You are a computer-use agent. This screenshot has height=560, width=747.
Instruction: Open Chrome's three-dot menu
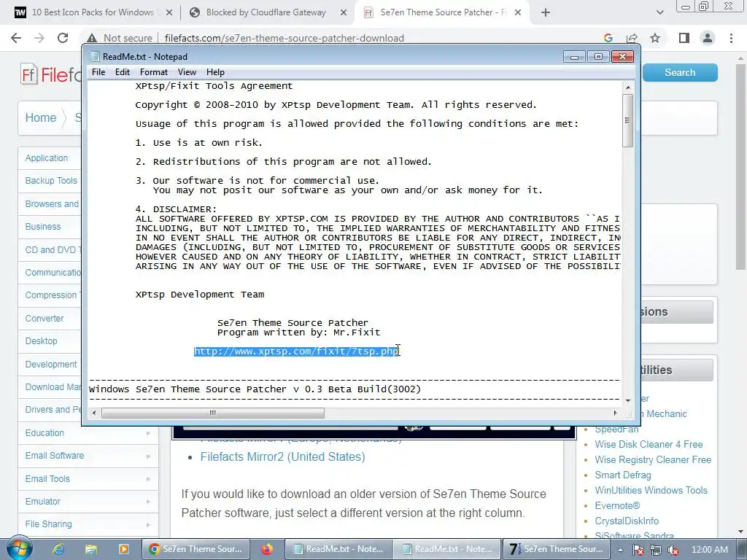[x=731, y=38]
